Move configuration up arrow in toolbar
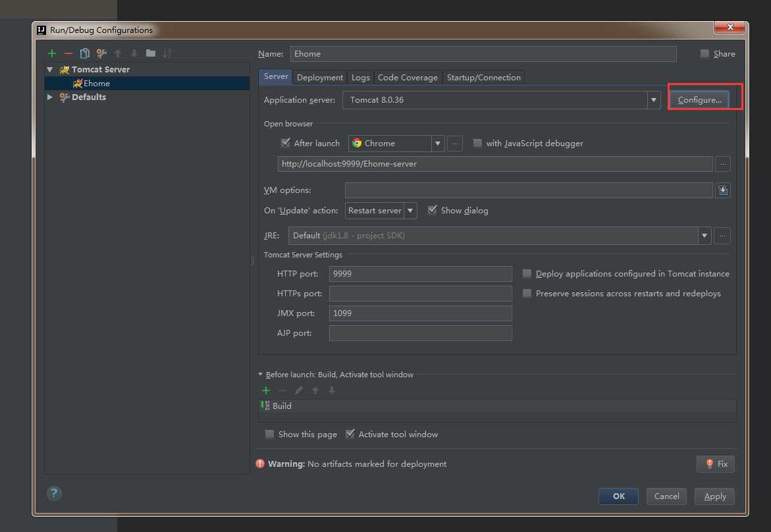This screenshot has width=771, height=532. click(118, 53)
